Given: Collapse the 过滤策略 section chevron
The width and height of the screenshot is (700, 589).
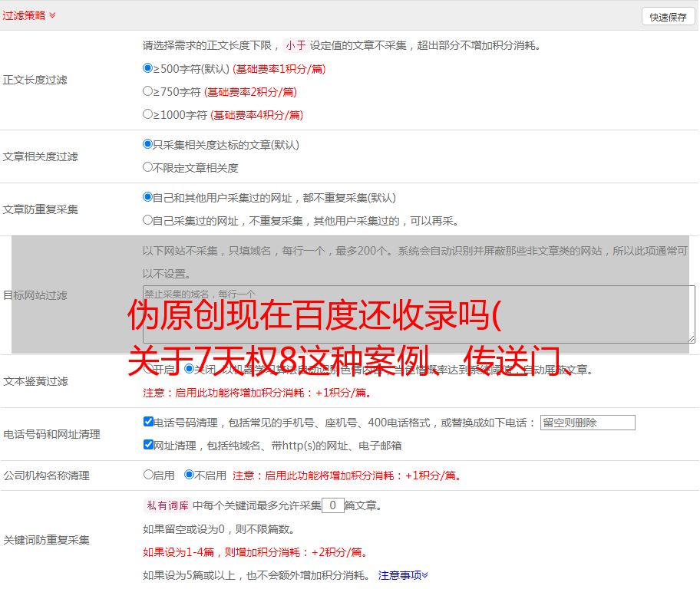Looking at the screenshot, I should (x=52, y=15).
